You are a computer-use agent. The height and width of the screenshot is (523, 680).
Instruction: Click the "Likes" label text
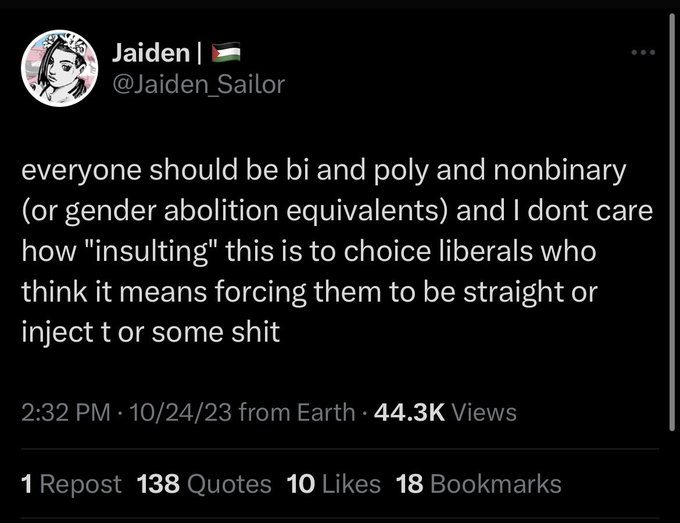(x=351, y=484)
